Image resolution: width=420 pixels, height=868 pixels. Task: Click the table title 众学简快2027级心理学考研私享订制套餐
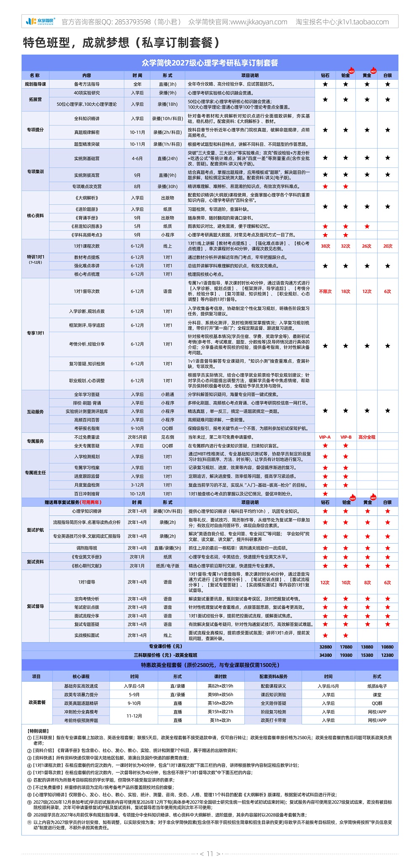(x=210, y=63)
